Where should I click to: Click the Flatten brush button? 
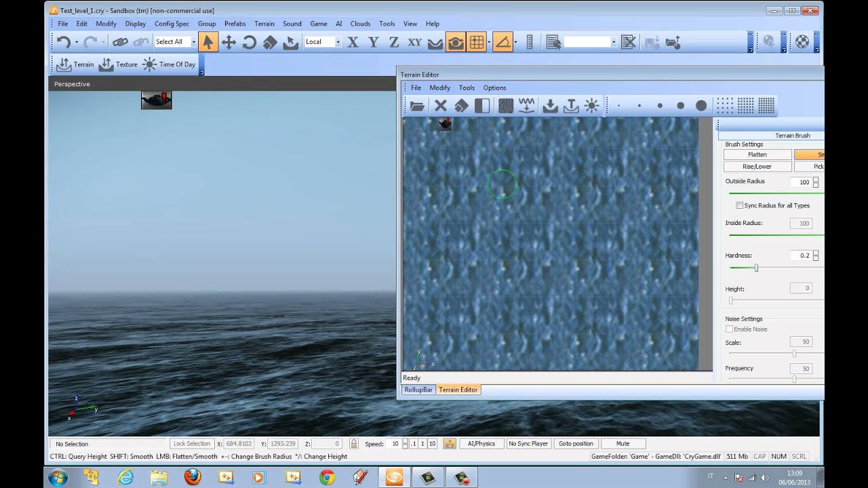coord(757,155)
